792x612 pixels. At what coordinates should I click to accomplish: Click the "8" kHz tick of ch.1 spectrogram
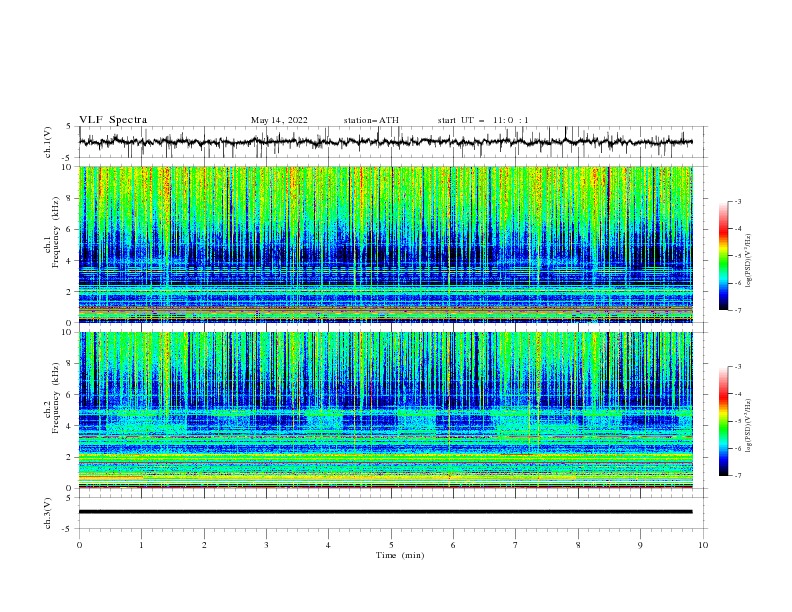[x=69, y=198]
